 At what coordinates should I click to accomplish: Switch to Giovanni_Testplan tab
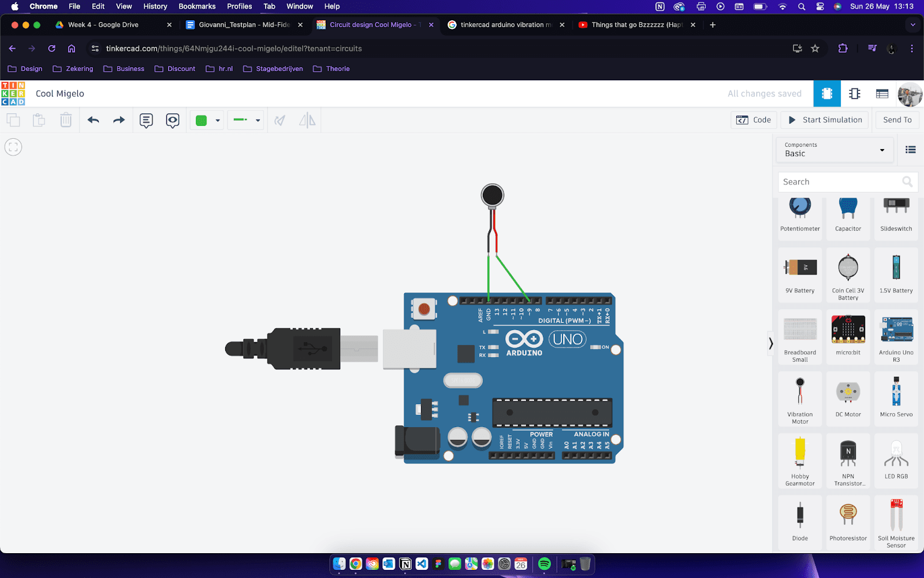[x=244, y=25]
